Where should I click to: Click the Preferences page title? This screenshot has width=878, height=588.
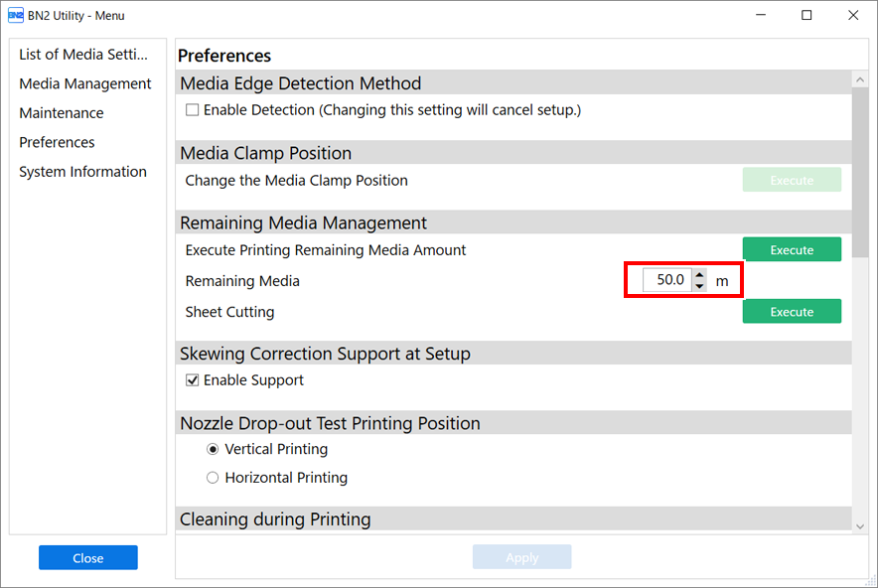click(224, 56)
